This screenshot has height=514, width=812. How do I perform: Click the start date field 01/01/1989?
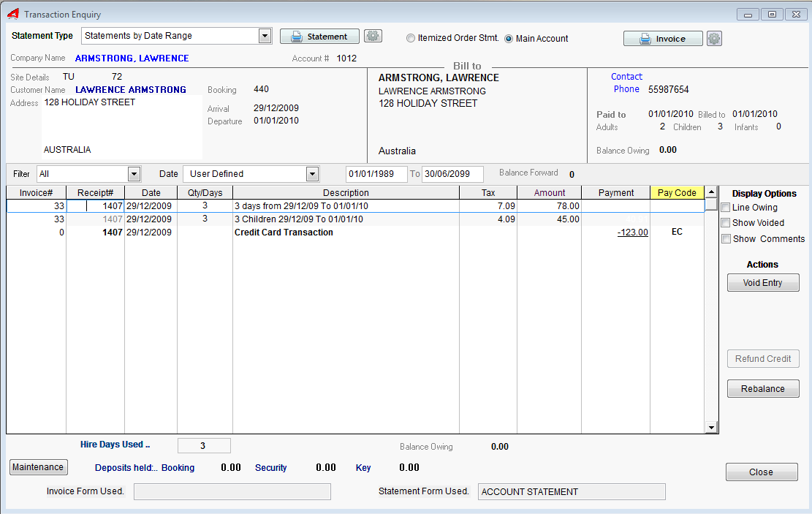pyautogui.click(x=376, y=174)
